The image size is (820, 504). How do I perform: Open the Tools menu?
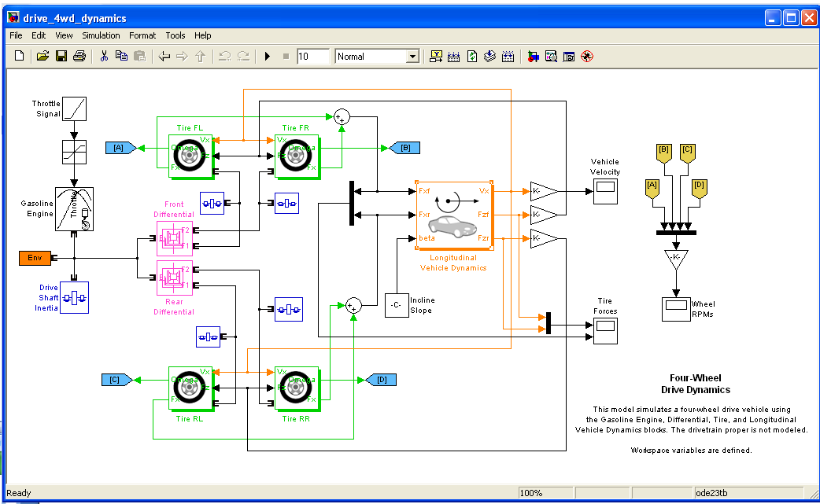tap(175, 35)
